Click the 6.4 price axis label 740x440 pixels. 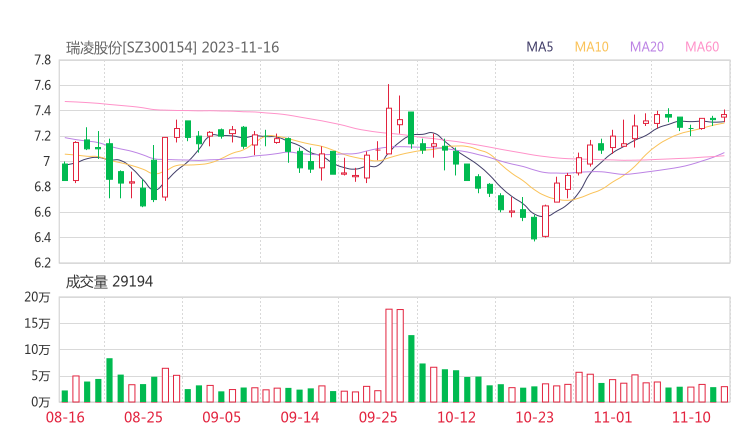point(42,237)
